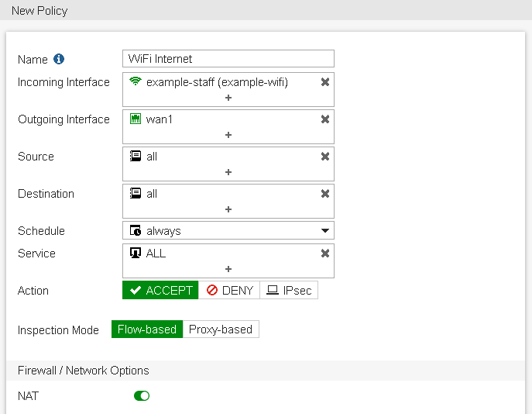Click Firewall / Network Options section header
Image resolution: width=532 pixels, height=414 pixels.
pyautogui.click(x=83, y=370)
